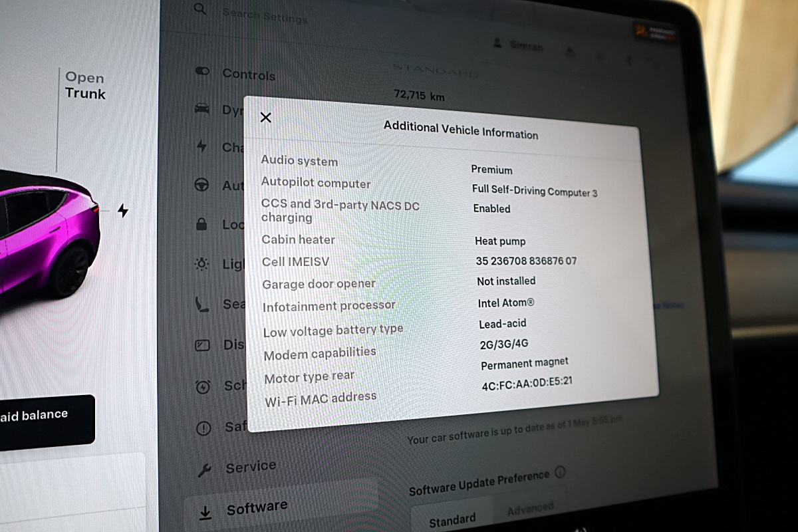Select the Audio system row label
The image size is (798, 532).
coord(299,160)
